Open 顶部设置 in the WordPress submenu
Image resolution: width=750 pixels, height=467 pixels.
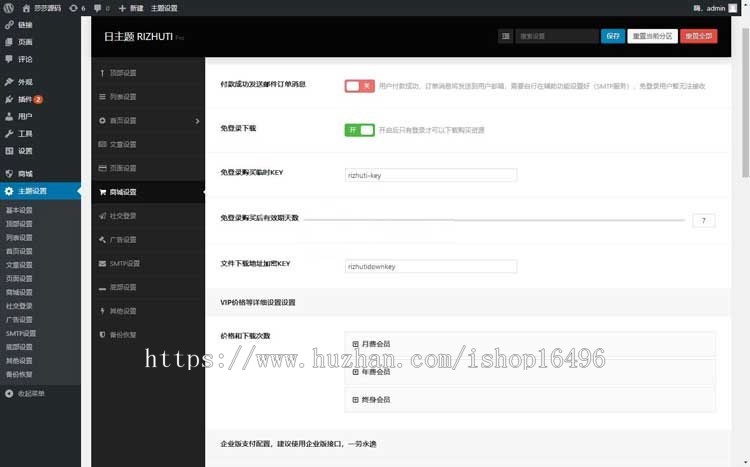(19, 224)
